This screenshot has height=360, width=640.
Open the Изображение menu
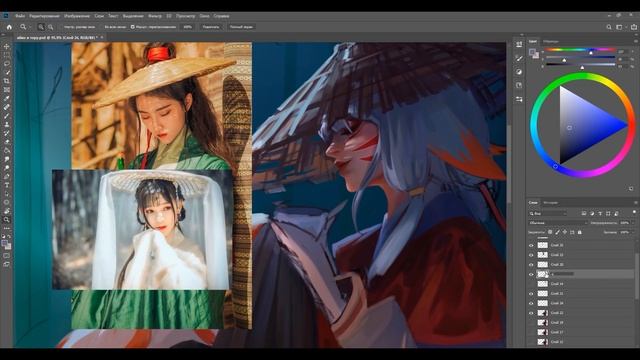tap(77, 16)
